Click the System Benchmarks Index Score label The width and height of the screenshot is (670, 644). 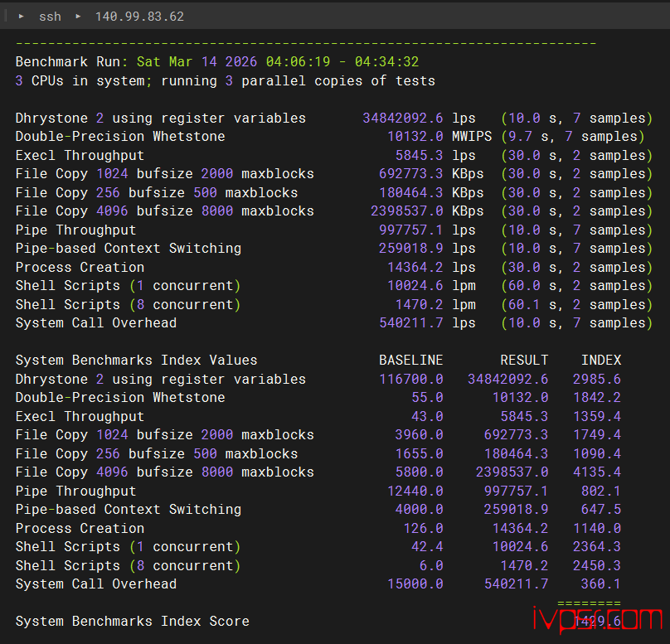[132, 622]
